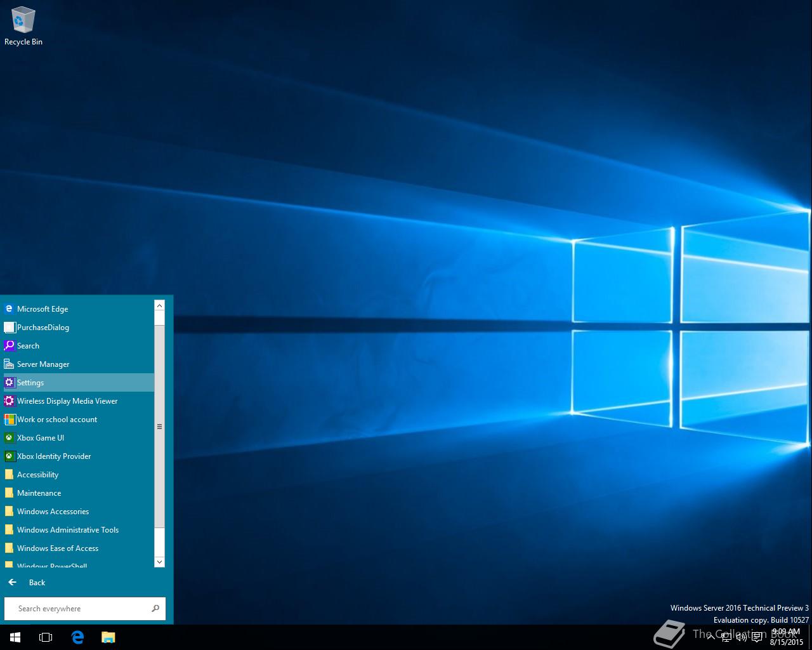Focus the Search everywhere field

click(x=85, y=608)
